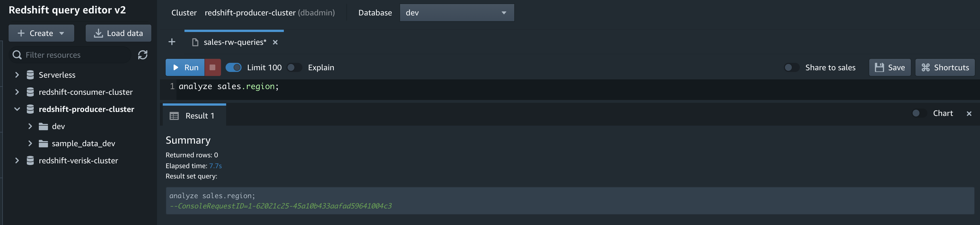The height and width of the screenshot is (225, 980).
Task: Click the red stop query button
Action: pos(213,67)
